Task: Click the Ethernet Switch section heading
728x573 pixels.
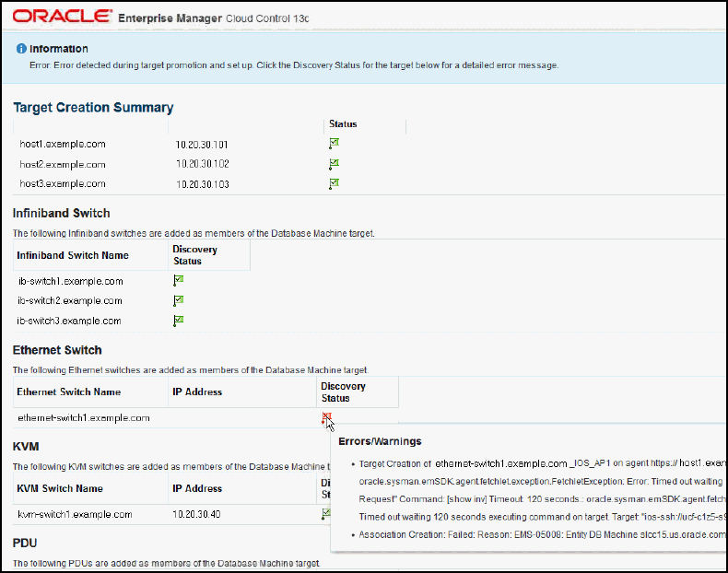Action: click(57, 350)
